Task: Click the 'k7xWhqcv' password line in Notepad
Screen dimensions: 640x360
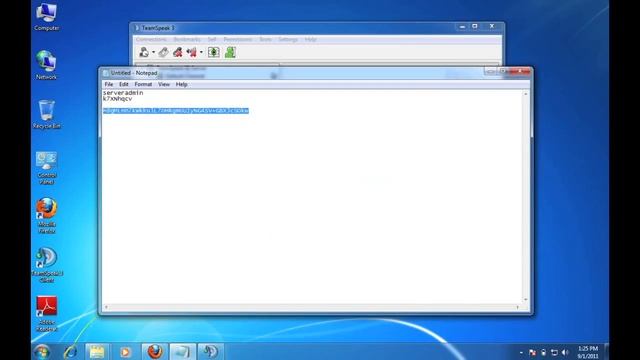Action: [118, 98]
